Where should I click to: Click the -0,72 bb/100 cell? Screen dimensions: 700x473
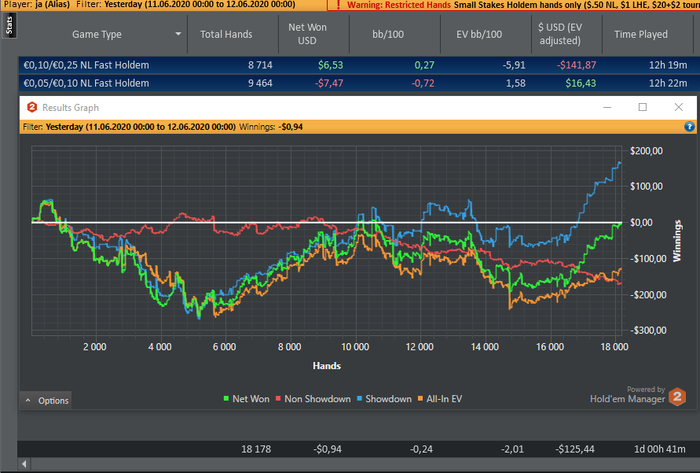pos(422,83)
